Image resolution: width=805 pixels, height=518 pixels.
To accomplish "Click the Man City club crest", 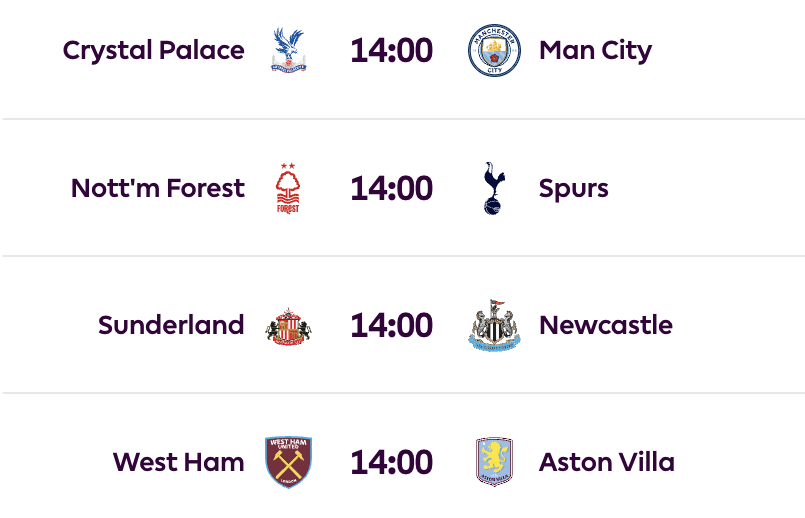I will [494, 50].
